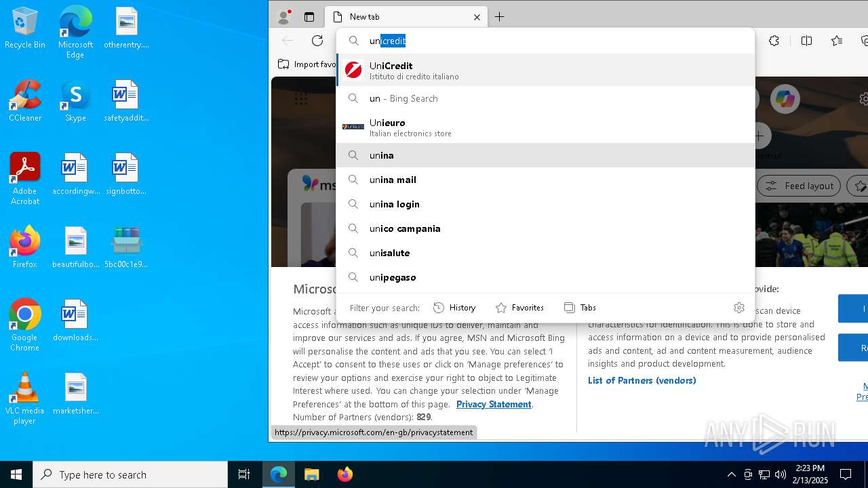868x488 pixels.
Task: Open Adobe Acrobat desktop shortcut
Action: [x=25, y=179]
